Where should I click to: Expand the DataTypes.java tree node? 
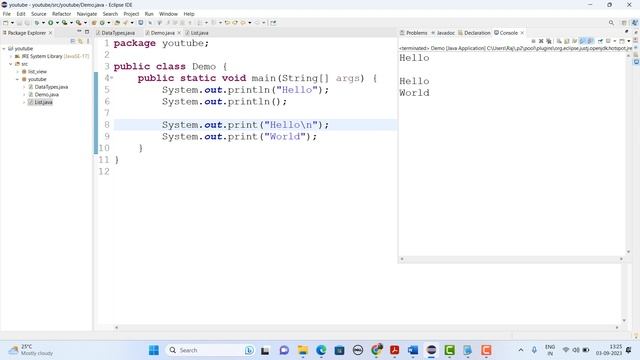click(24, 87)
